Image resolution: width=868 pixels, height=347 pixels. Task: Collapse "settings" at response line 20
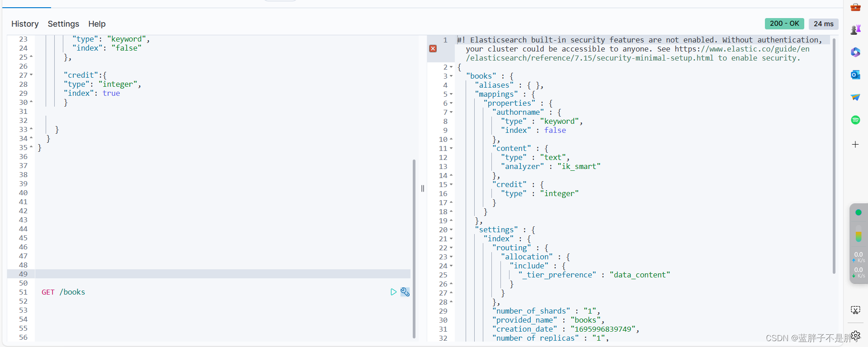click(x=451, y=230)
